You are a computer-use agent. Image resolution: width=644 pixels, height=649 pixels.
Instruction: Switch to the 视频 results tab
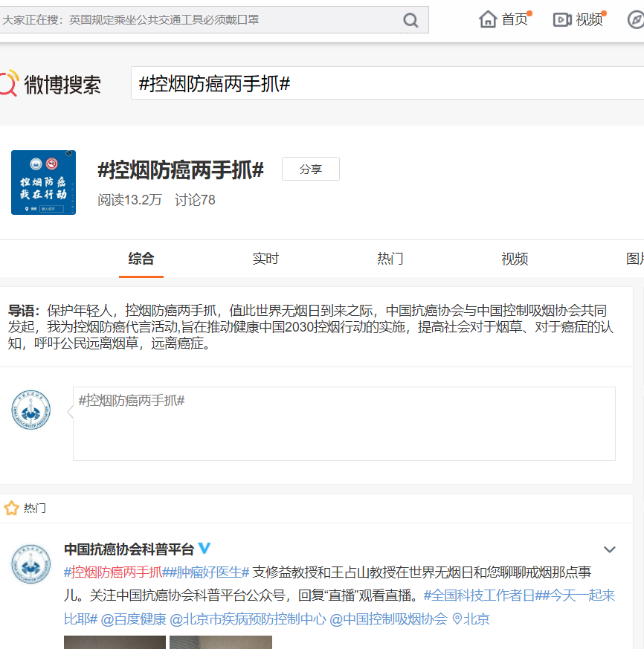[515, 259]
